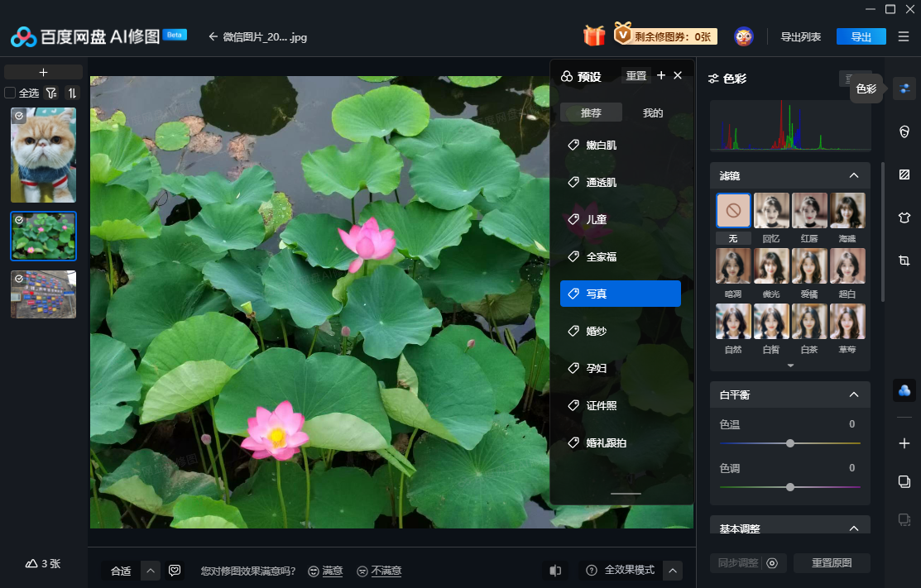Click the 重置原图 reset original button
Image resolution: width=921 pixels, height=588 pixels.
(x=832, y=563)
